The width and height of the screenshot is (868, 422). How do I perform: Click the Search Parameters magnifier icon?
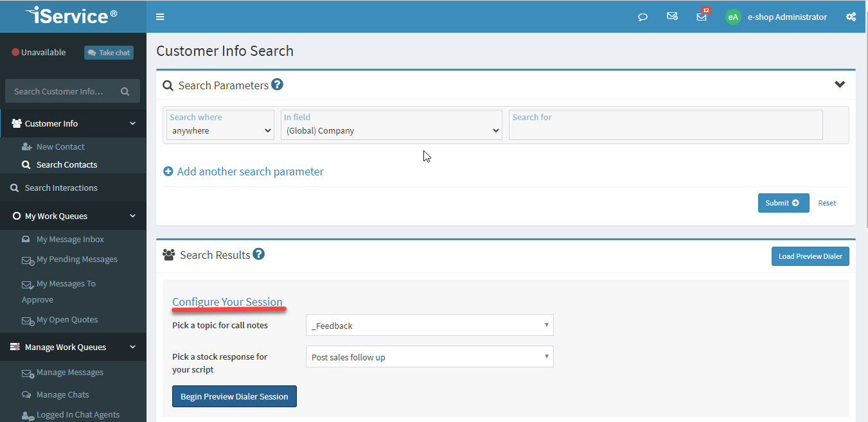(x=168, y=85)
